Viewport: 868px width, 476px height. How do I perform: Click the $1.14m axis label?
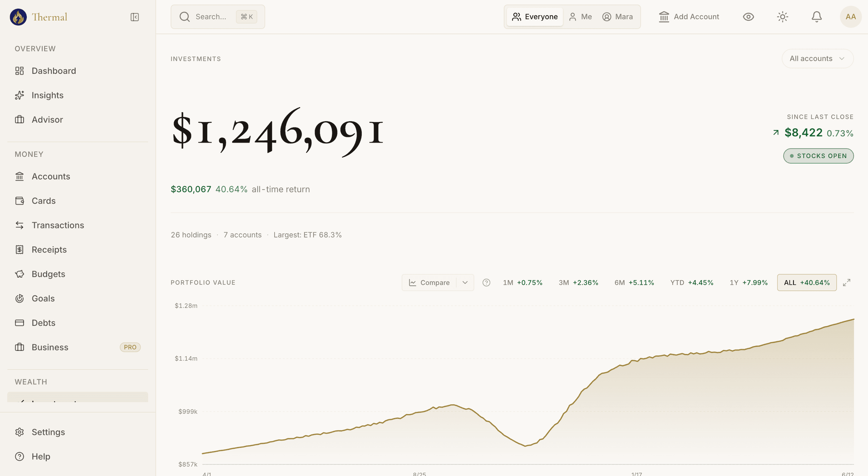pyautogui.click(x=186, y=359)
